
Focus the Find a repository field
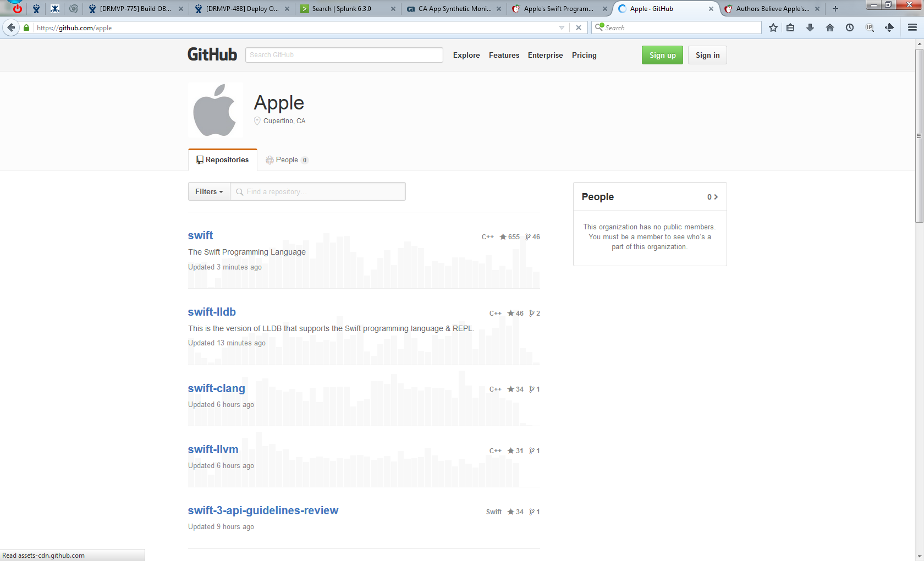pyautogui.click(x=318, y=191)
